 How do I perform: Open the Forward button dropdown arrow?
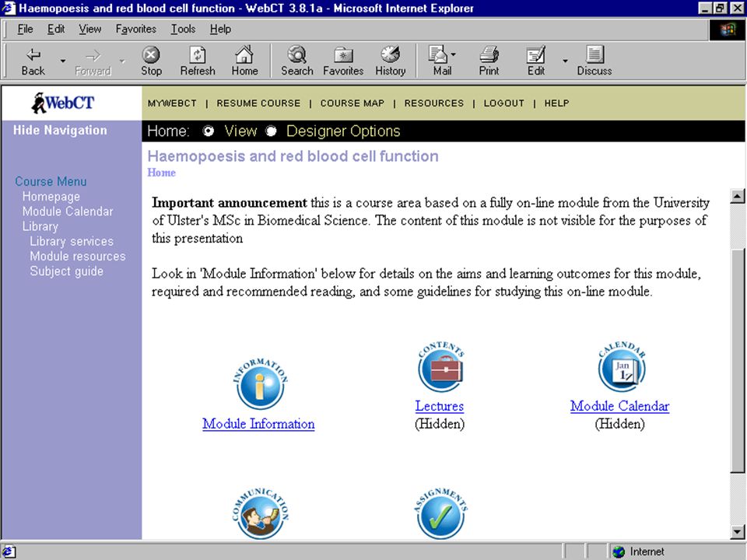(x=122, y=61)
